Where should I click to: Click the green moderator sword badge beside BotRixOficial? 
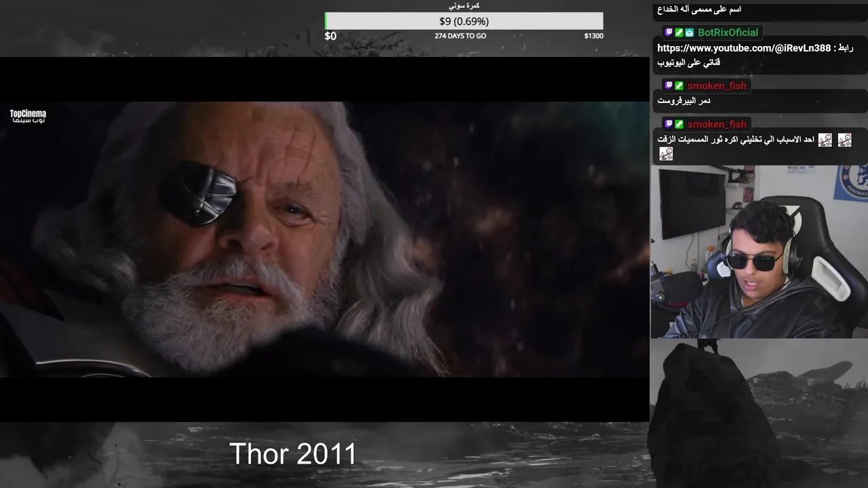[679, 33]
